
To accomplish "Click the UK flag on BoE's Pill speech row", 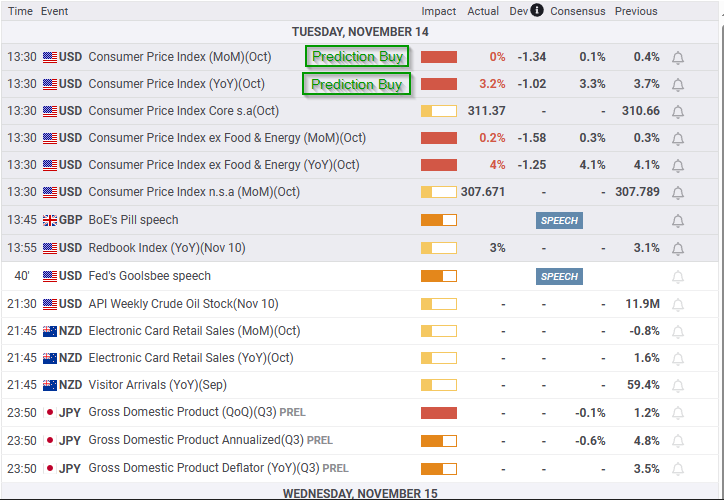I will point(50,220).
